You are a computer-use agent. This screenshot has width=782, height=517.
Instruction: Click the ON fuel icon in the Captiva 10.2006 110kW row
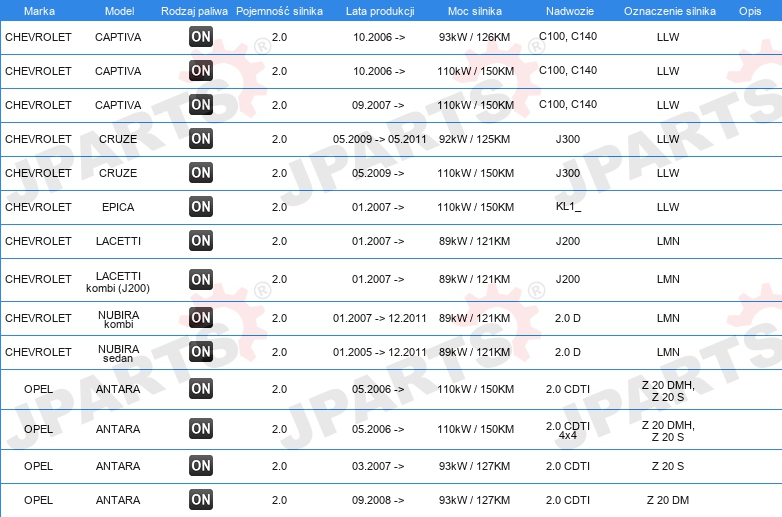coord(201,70)
